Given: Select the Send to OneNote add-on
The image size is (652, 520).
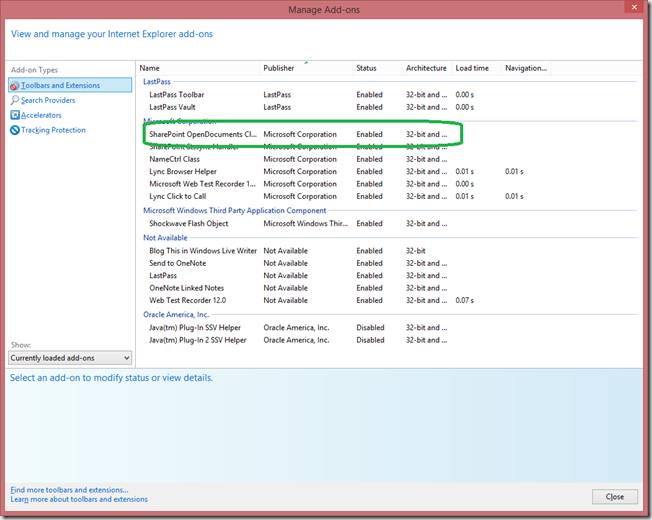Looking at the screenshot, I should (x=178, y=264).
